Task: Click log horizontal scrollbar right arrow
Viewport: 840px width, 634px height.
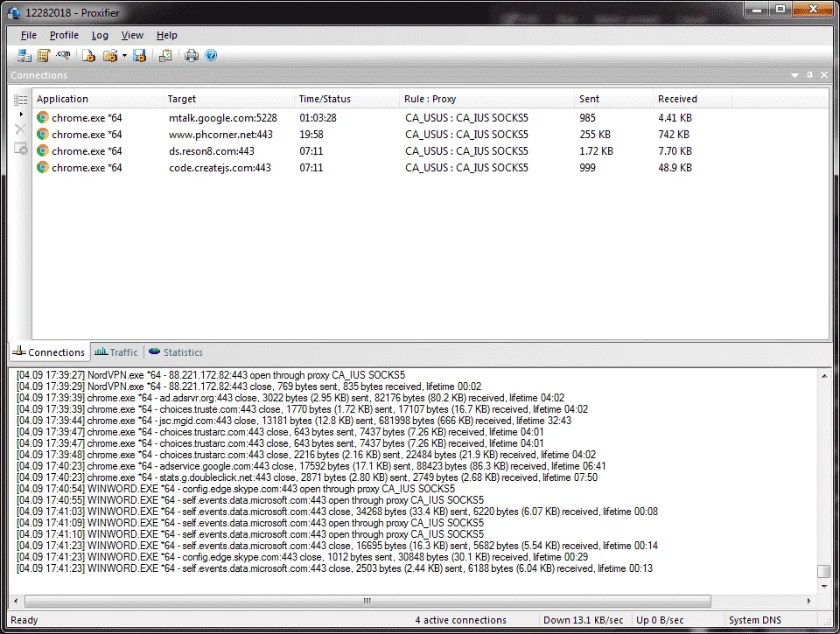Action: click(x=808, y=601)
